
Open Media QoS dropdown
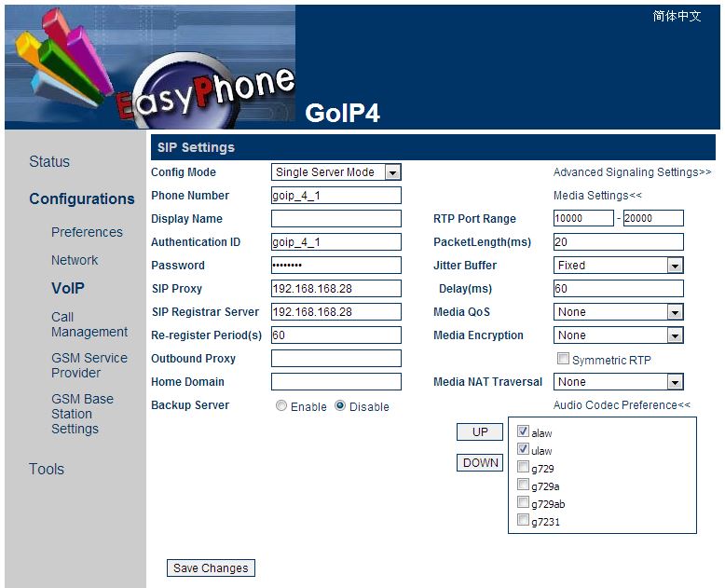tap(618, 312)
